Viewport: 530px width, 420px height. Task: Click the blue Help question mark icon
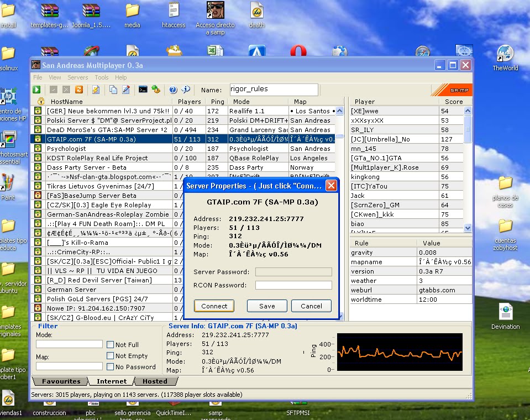pyautogui.click(x=173, y=90)
